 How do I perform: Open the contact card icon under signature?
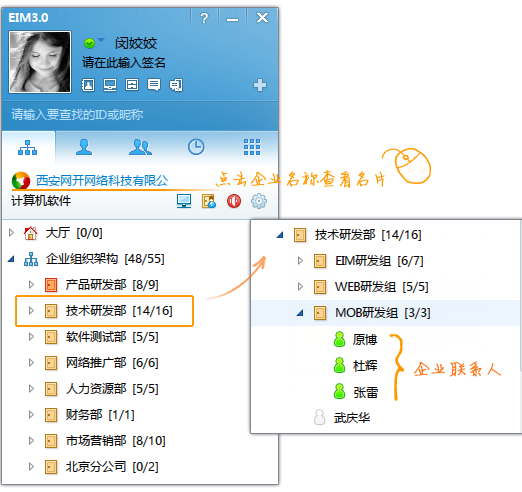(x=88, y=85)
